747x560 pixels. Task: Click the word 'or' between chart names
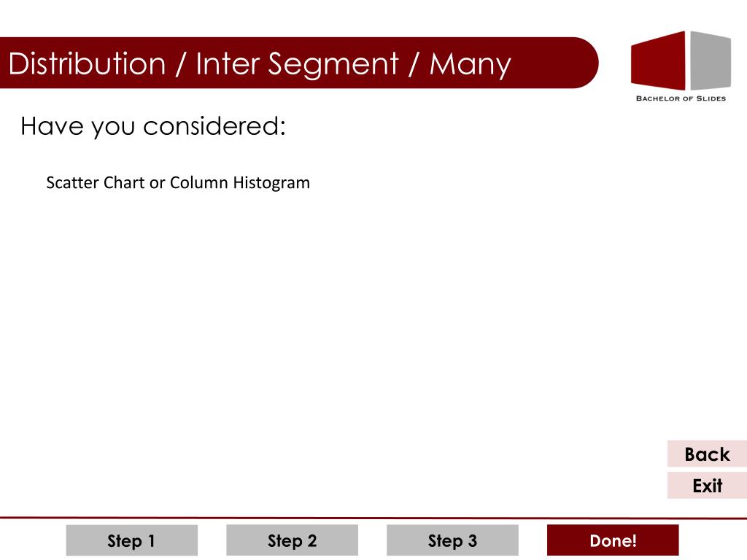click(x=158, y=184)
